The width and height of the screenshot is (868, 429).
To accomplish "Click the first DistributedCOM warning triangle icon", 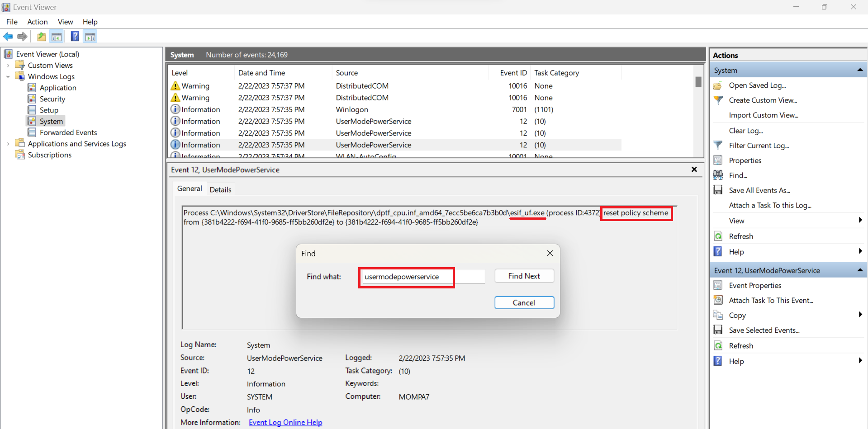I will [175, 85].
